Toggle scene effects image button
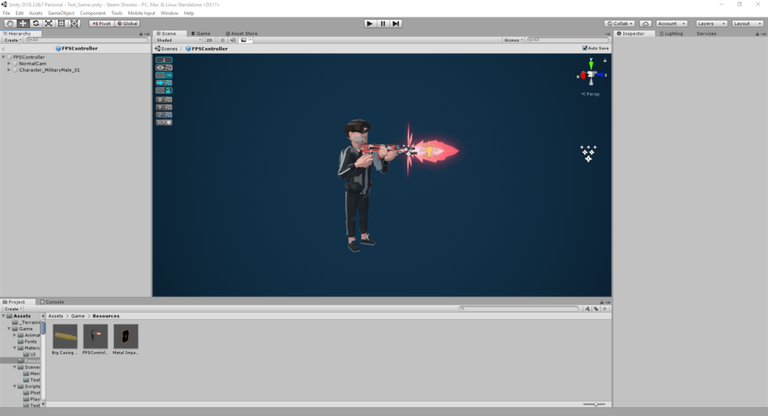This screenshot has width=768, height=416. (x=243, y=40)
